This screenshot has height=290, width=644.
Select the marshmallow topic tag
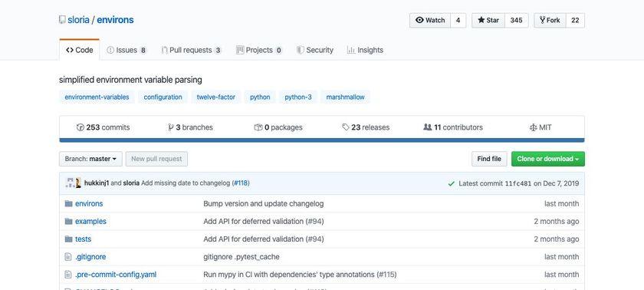click(x=346, y=97)
